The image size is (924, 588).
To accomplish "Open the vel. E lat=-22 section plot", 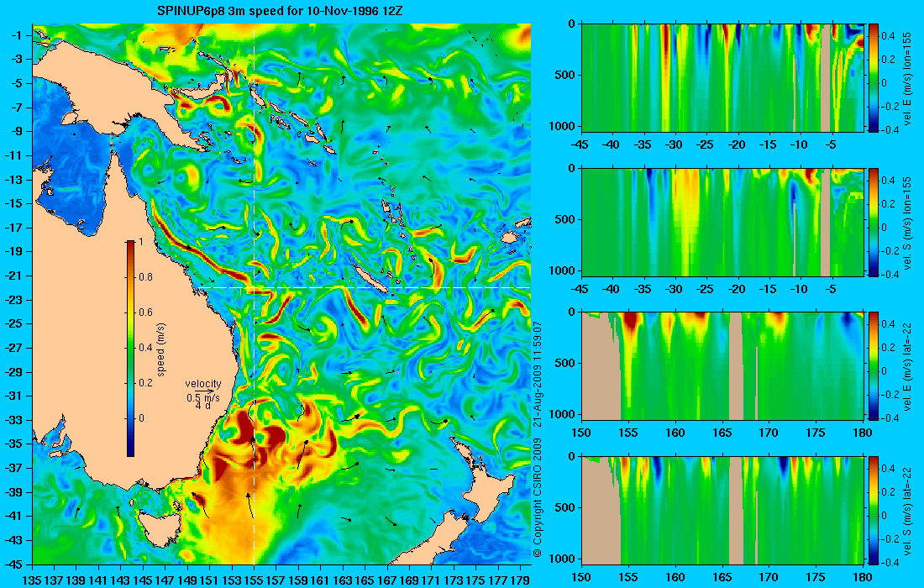I will point(722,366).
